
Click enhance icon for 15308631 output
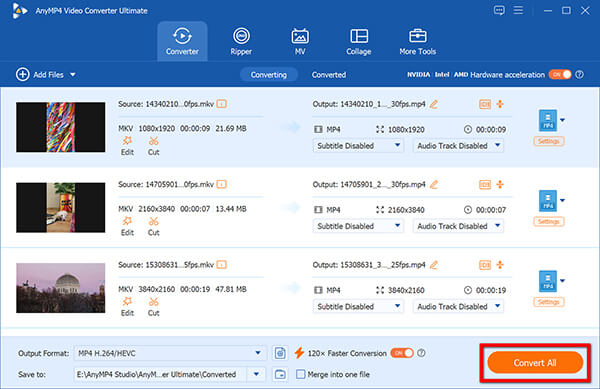pyautogui.click(x=500, y=265)
